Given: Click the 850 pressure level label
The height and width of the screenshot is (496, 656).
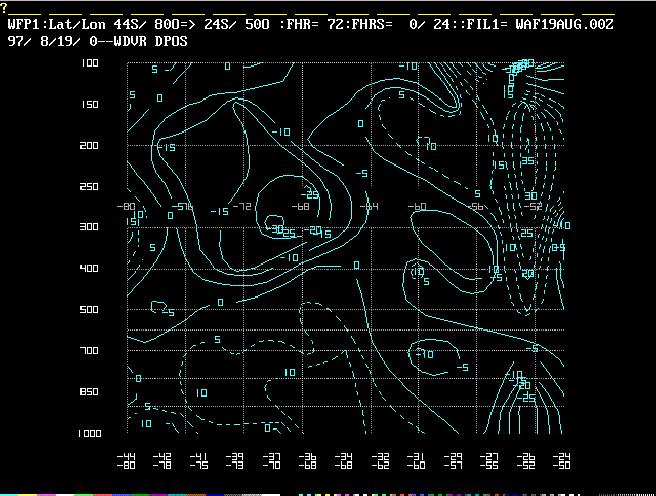Looking at the screenshot, I should click(89, 391).
